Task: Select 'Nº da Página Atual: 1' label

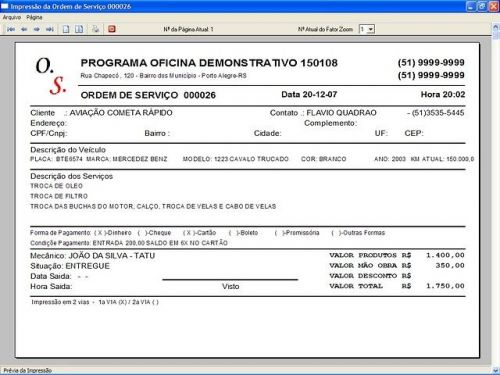Action: click(x=188, y=29)
